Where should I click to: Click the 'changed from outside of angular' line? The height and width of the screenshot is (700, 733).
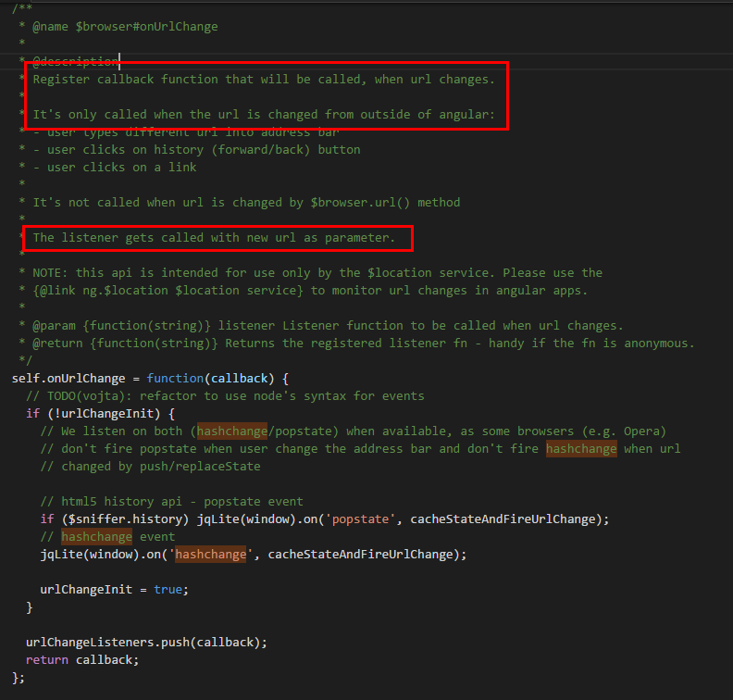point(264,114)
